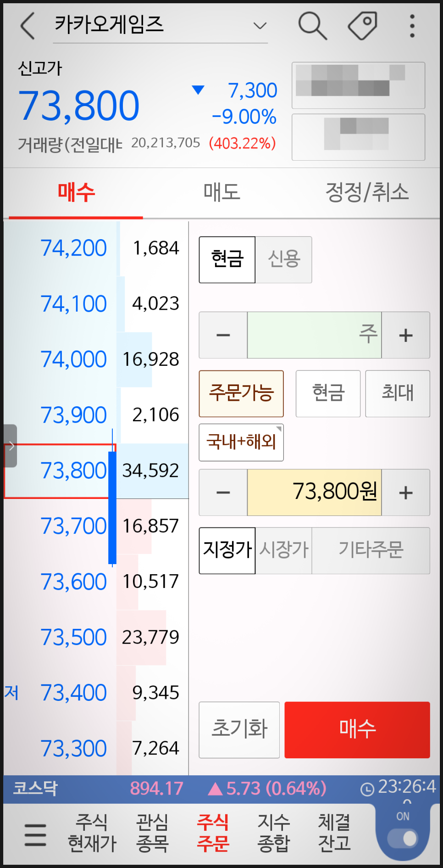443x868 pixels.
Task: Decrease quantity with minus button
Action: click(223, 335)
